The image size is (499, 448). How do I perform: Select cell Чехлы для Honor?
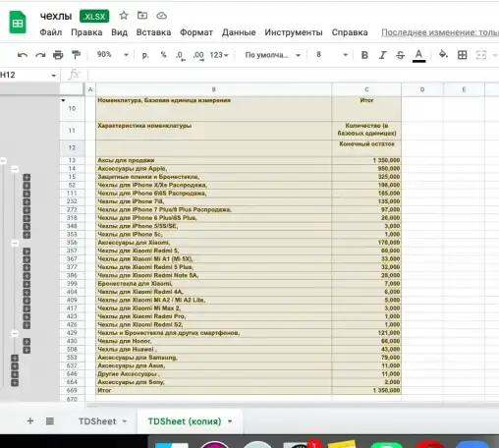coord(213,341)
